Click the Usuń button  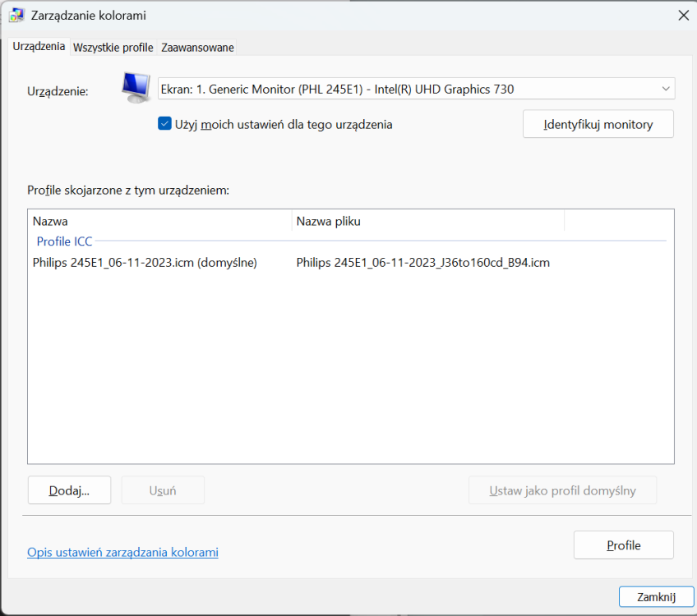[163, 490]
